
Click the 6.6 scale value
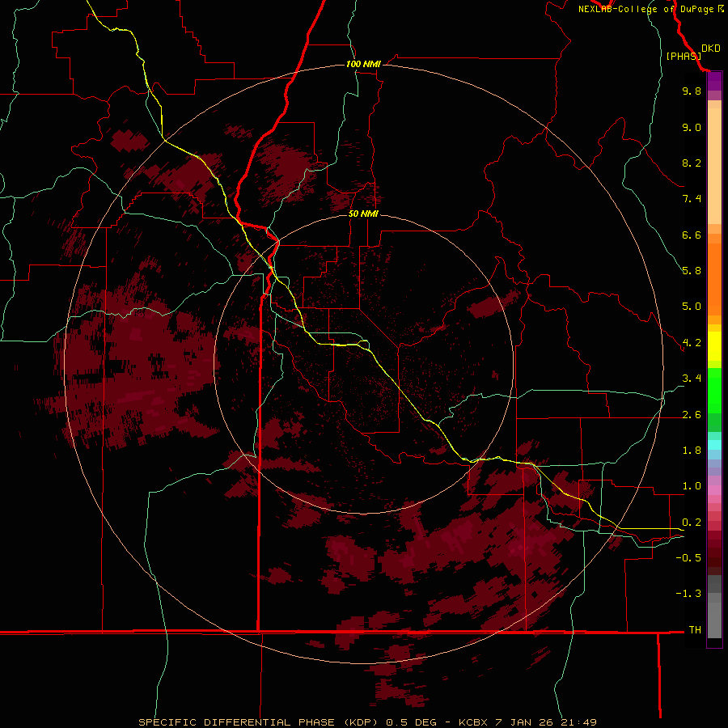[x=692, y=235]
